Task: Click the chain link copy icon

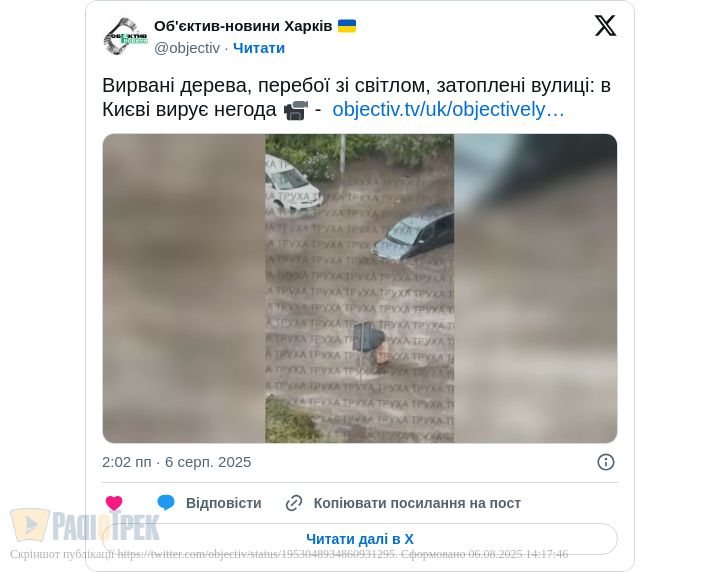Action: pyautogui.click(x=294, y=503)
